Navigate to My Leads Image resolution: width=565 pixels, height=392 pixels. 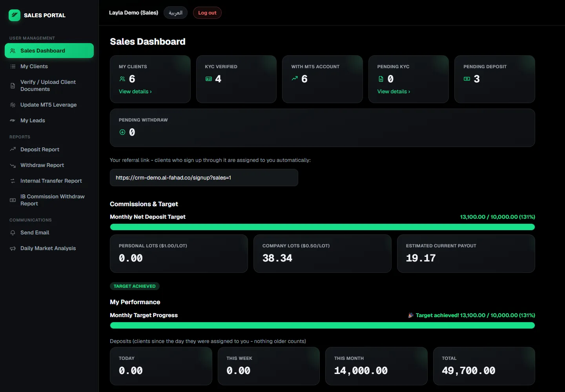(x=49, y=120)
